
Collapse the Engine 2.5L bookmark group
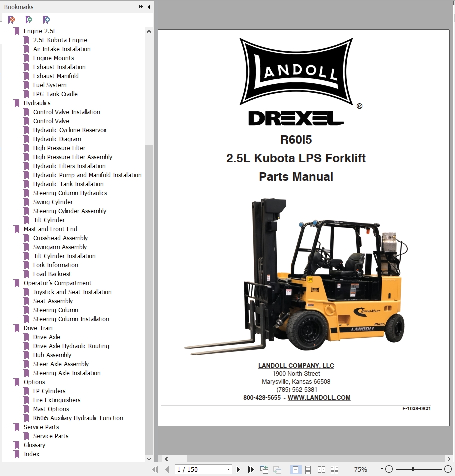tap(8, 31)
